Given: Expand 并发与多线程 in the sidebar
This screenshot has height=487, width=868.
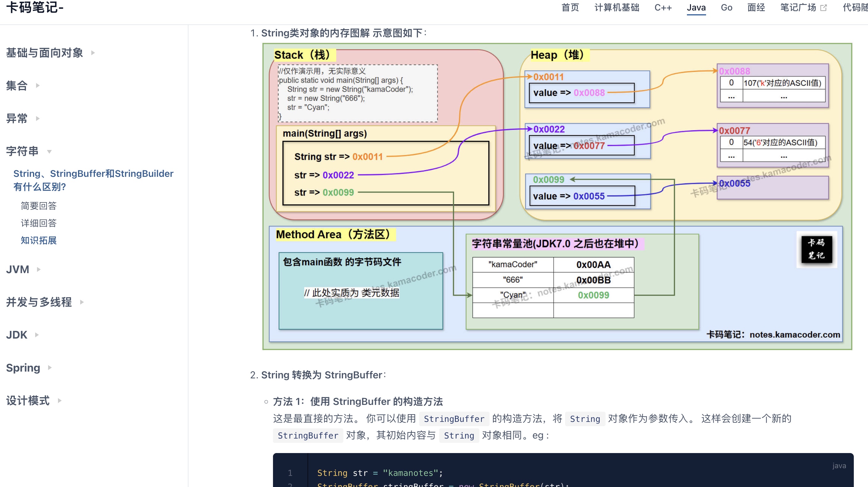Looking at the screenshot, I should pos(81,302).
